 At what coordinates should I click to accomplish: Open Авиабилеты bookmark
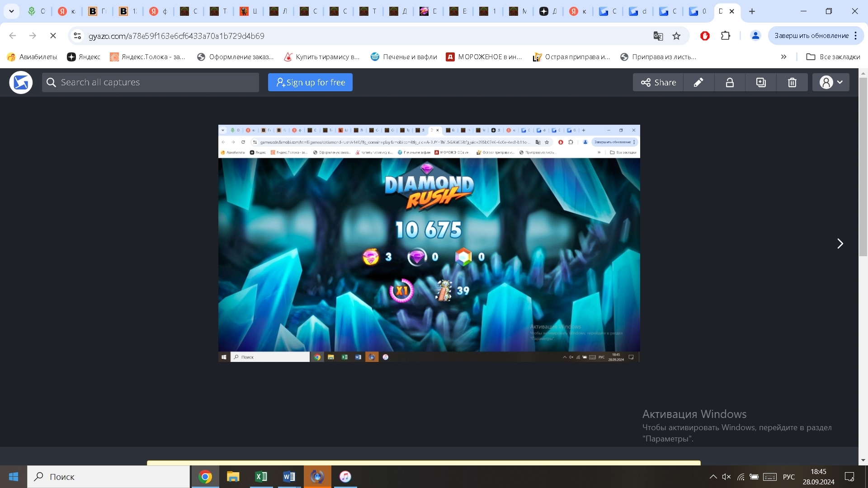[32, 57]
